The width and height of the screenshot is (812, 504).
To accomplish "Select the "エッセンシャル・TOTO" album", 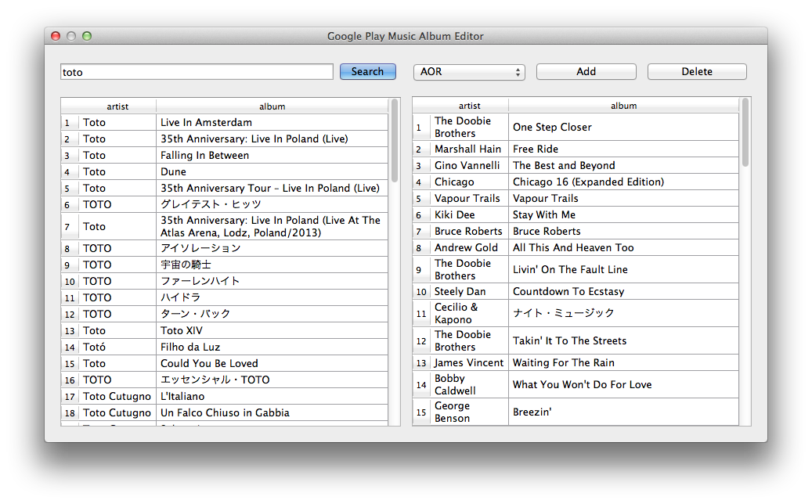I will (x=272, y=380).
